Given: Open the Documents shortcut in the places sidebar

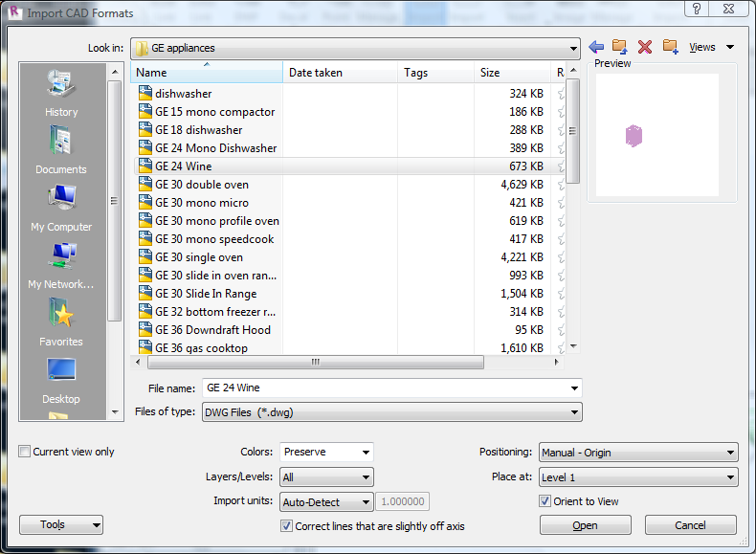Looking at the screenshot, I should coord(61,150).
